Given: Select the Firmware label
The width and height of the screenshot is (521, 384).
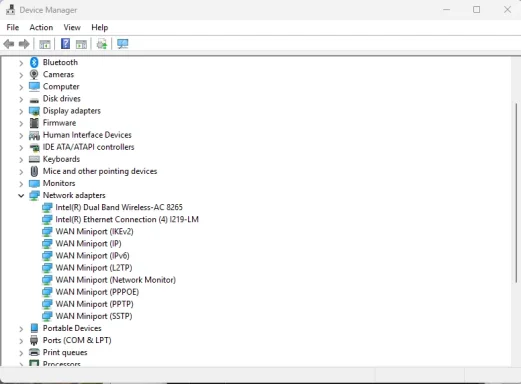Looking at the screenshot, I should (x=59, y=123).
